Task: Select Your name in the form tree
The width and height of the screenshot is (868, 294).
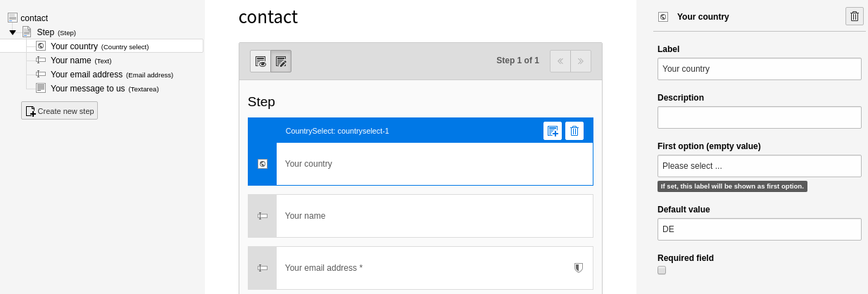Action: pyautogui.click(x=71, y=60)
